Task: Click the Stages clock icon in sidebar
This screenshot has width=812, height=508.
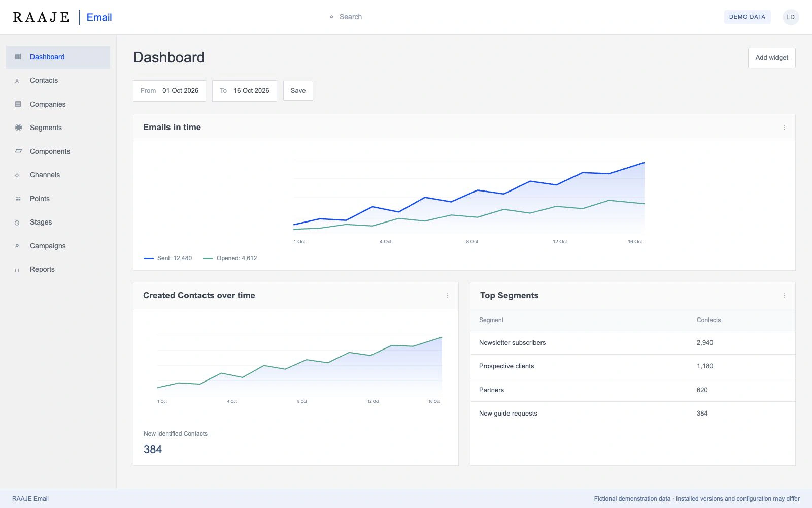Action: click(17, 223)
